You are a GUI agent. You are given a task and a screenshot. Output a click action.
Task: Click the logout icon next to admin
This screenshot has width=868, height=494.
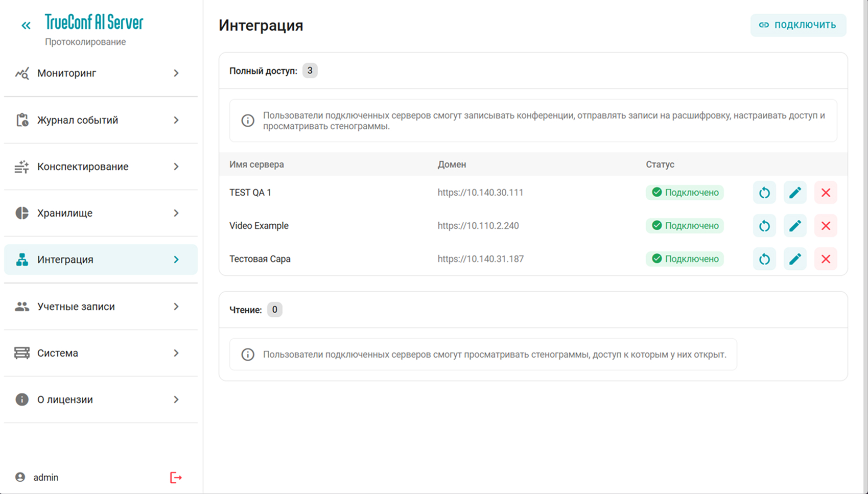coord(176,478)
